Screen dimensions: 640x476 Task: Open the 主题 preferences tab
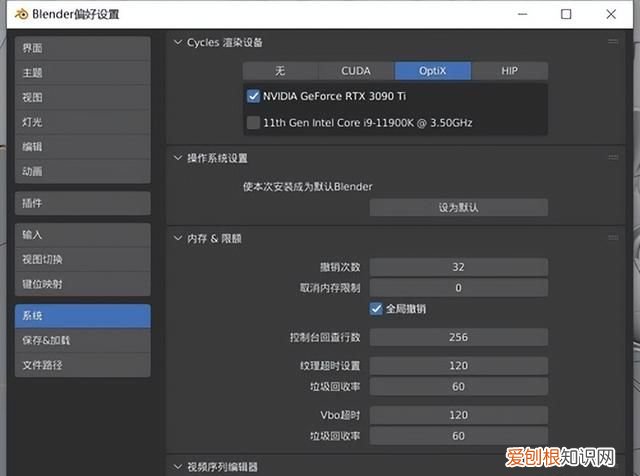click(x=83, y=73)
